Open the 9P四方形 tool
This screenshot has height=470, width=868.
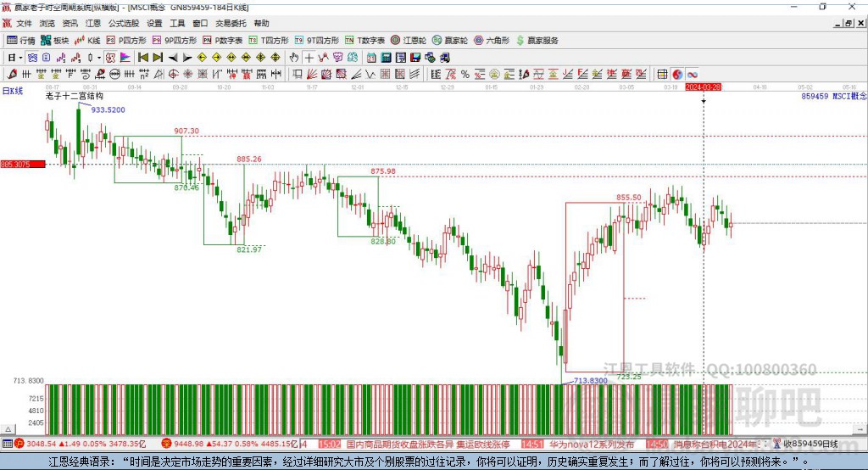tap(175, 41)
